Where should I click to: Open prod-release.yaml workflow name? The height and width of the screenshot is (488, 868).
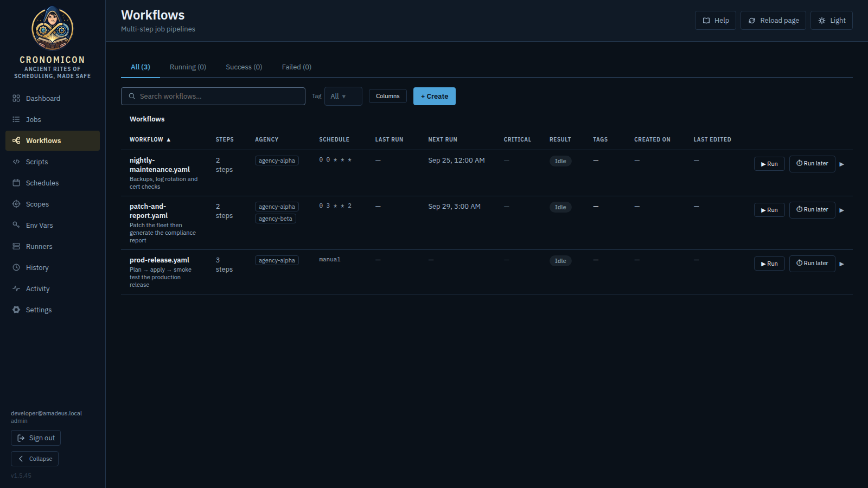(x=159, y=260)
